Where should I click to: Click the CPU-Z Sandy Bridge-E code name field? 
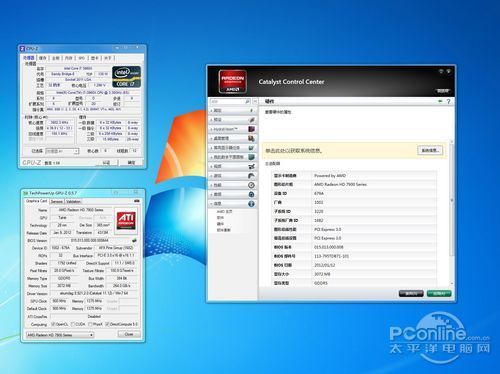pyautogui.click(x=63, y=74)
